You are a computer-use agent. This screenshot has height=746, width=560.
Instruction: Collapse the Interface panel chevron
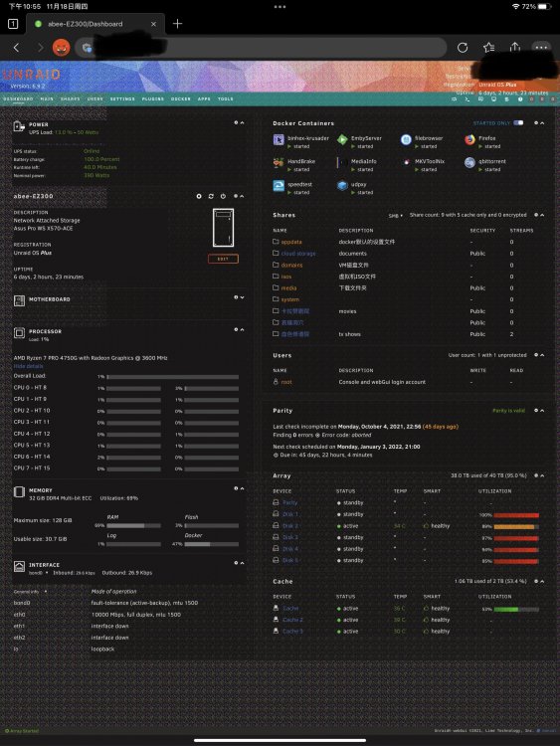(x=242, y=563)
